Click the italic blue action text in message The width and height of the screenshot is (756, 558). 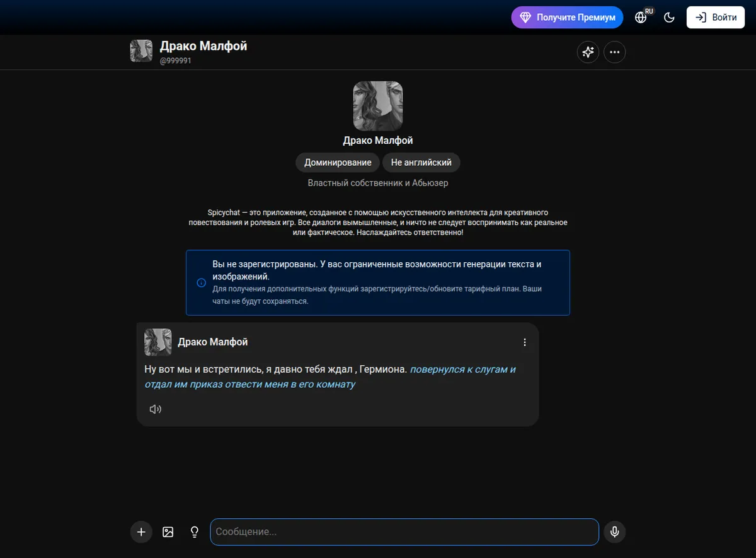pyautogui.click(x=330, y=376)
